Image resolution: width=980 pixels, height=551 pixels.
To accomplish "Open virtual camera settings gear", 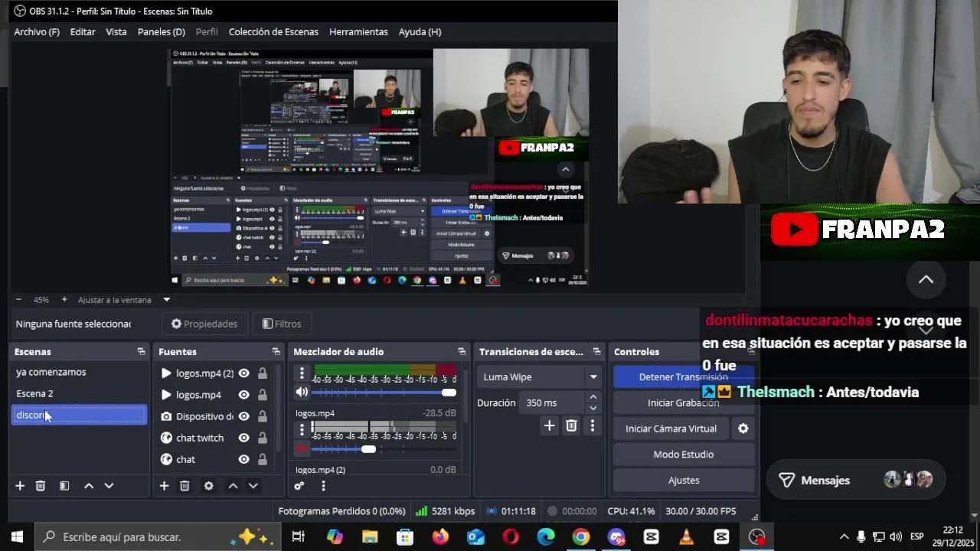I will (x=743, y=429).
